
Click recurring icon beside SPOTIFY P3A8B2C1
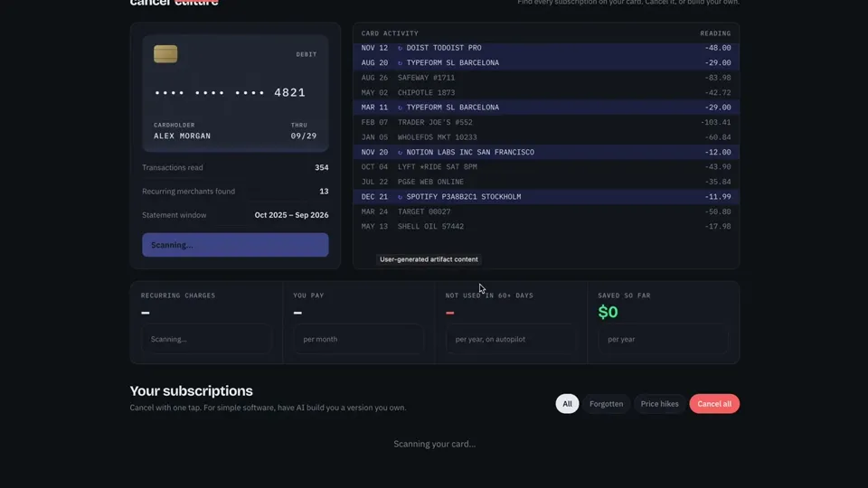click(401, 197)
